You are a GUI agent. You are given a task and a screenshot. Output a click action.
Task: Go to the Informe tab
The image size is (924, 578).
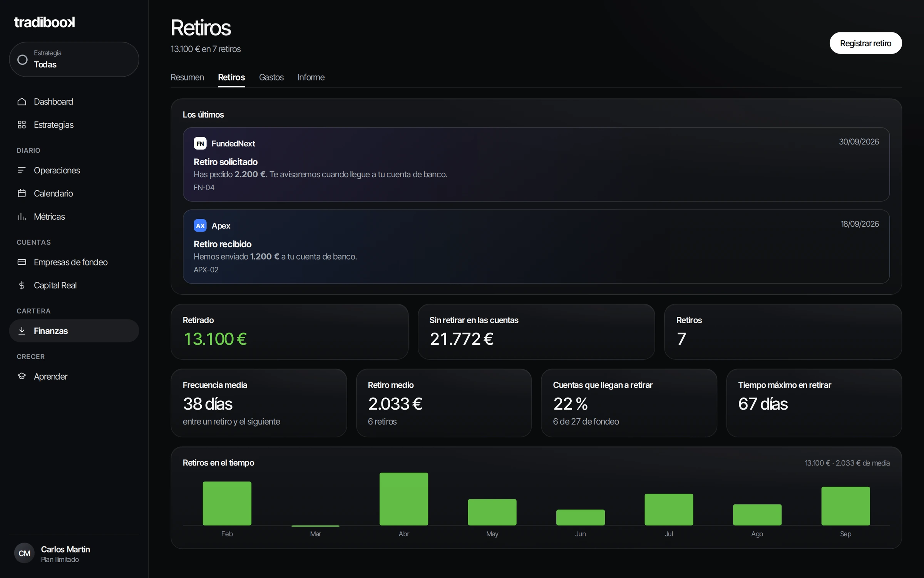311,77
